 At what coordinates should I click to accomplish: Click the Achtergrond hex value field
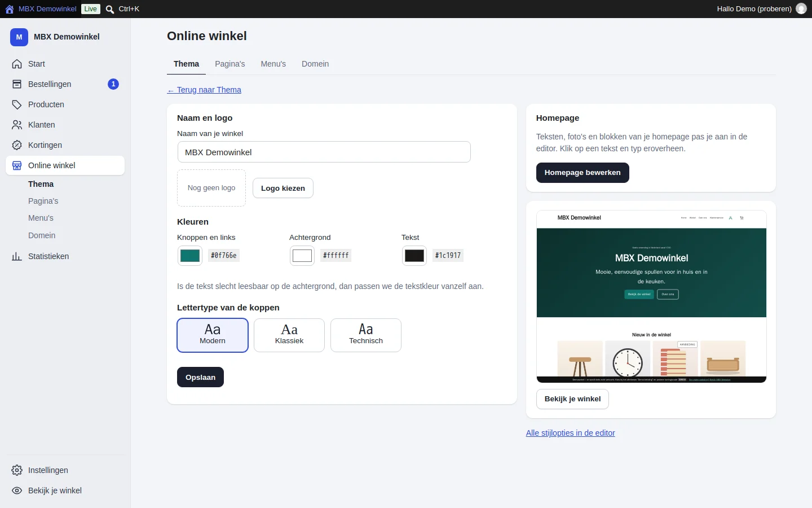[336, 256]
